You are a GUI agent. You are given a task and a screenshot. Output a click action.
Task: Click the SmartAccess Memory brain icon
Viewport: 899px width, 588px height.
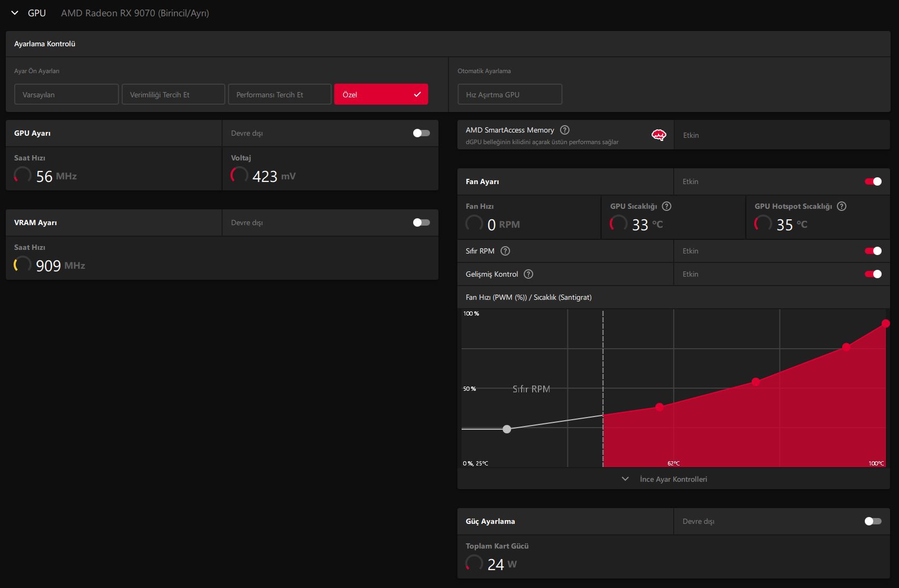click(659, 135)
